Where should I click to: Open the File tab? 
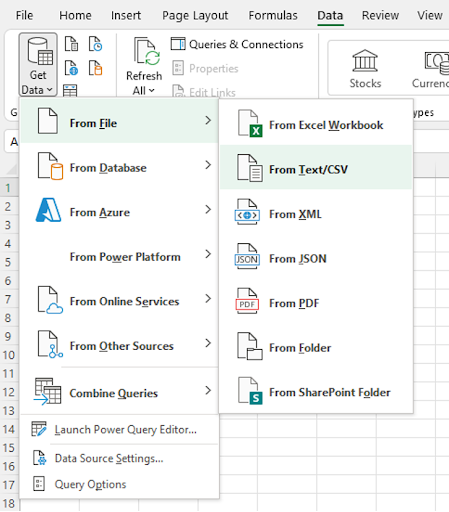24,15
